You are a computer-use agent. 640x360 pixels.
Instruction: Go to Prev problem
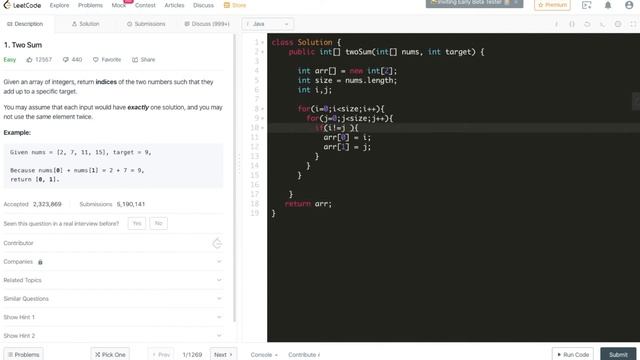(161, 354)
